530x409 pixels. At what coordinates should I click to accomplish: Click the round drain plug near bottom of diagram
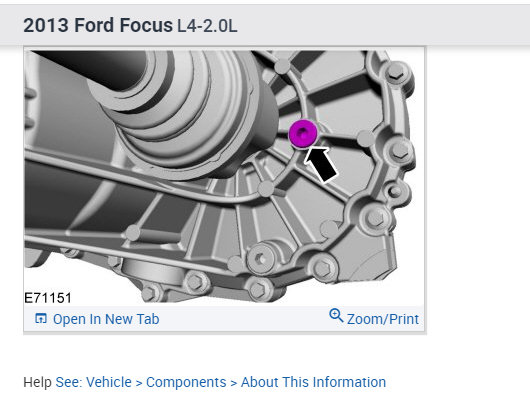tap(261, 259)
